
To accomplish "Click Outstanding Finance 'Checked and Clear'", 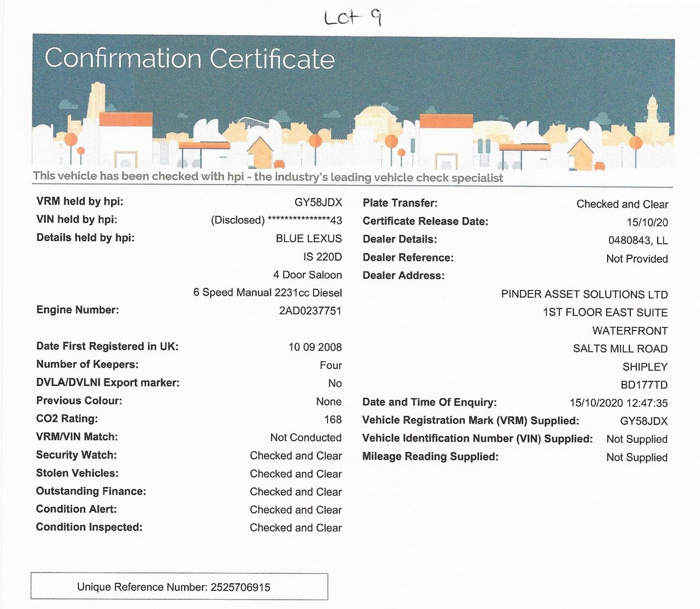I will pos(296,492).
